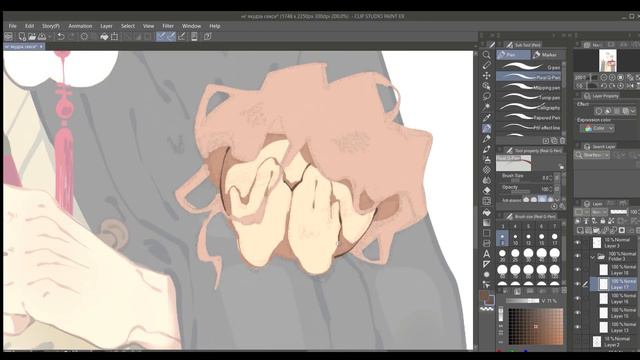Select the Figure rectangle tool
This screenshot has height=360, width=640.
pyautogui.click(x=487, y=233)
